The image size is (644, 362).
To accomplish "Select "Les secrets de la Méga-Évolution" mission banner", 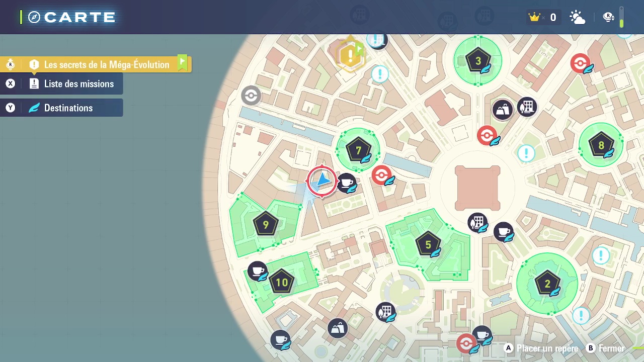I will (x=107, y=64).
